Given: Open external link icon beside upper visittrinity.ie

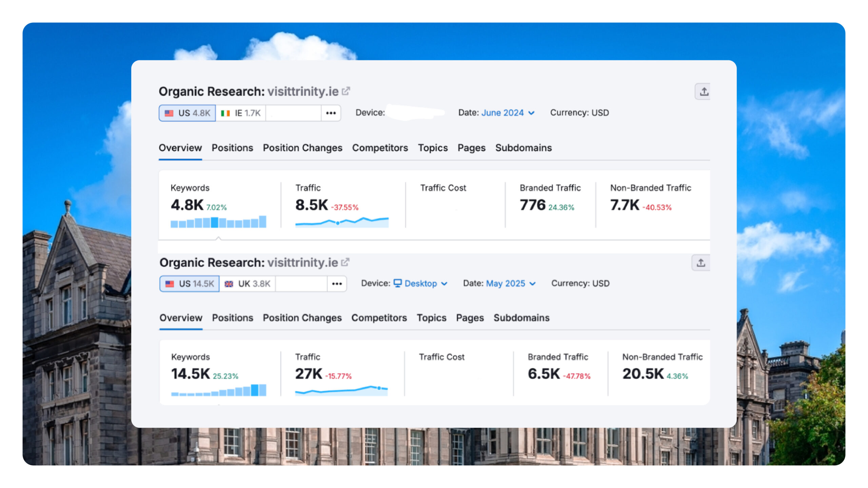Looking at the screenshot, I should (x=346, y=91).
